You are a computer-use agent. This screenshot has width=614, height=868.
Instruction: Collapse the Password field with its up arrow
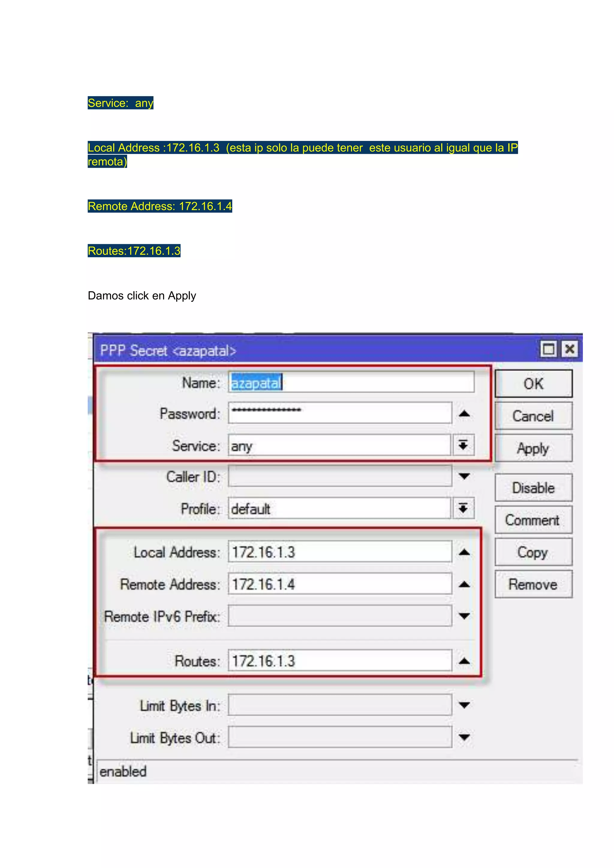pos(464,414)
